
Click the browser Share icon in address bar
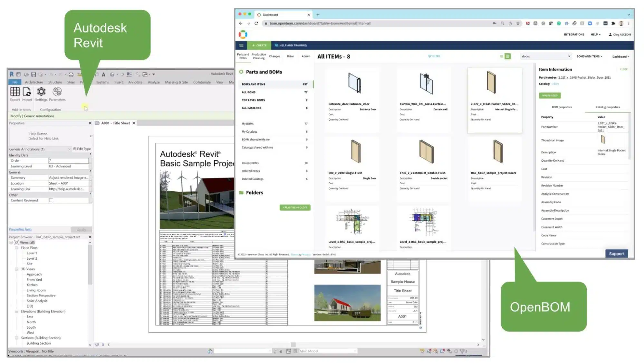pyautogui.click(x=510, y=23)
